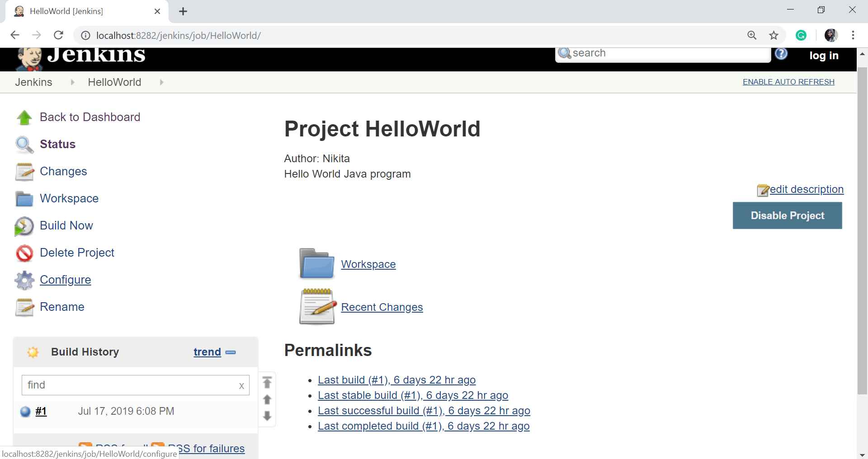Expand the Jenkins breadcrumb arrow
The image size is (868, 459).
[72, 82]
